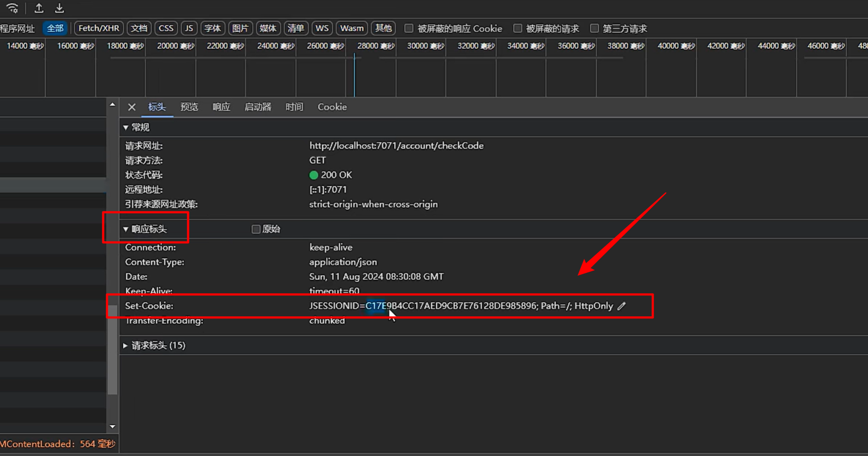The height and width of the screenshot is (456, 868).
Task: Filter requests by Fetch/XHR
Action: point(99,29)
